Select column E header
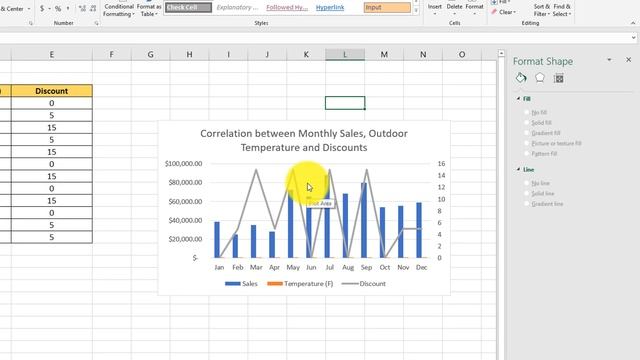Image resolution: width=640 pixels, height=360 pixels. (51, 54)
